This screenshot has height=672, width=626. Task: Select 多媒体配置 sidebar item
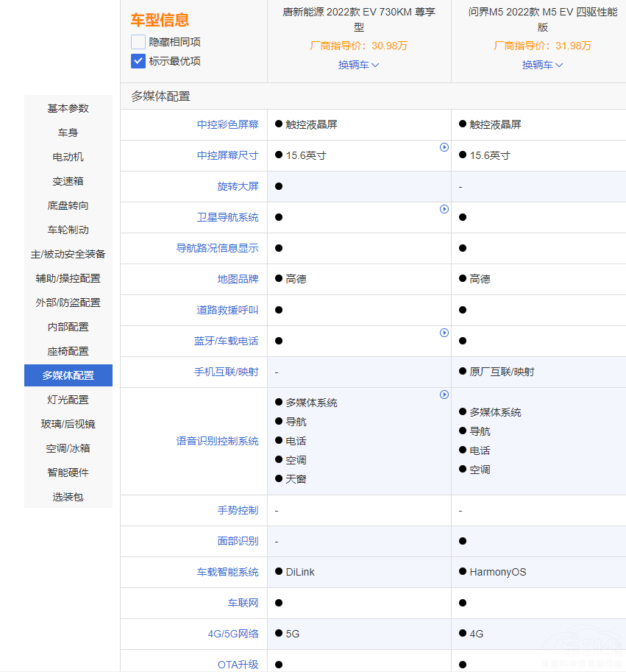tap(68, 375)
